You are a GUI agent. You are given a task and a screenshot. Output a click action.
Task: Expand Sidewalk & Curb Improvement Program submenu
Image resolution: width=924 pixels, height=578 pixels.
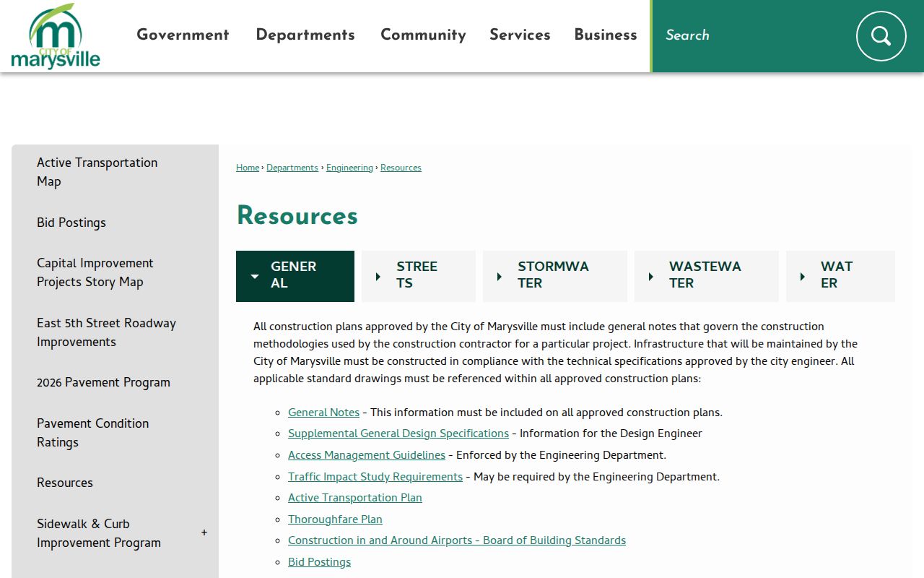(x=204, y=532)
